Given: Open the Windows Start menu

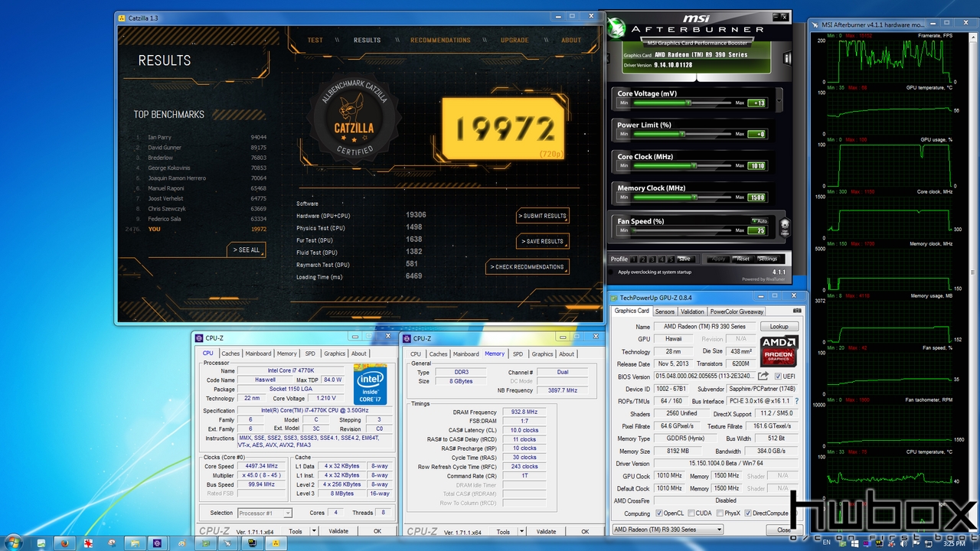Looking at the screenshot, I should [15, 543].
